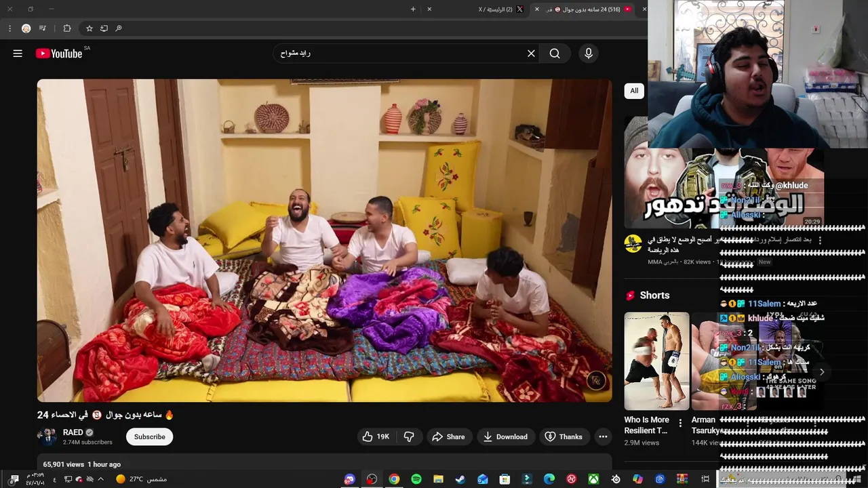The height and width of the screenshot is (488, 868).
Task: Dislike the video with thumbs-down
Action: 409,436
